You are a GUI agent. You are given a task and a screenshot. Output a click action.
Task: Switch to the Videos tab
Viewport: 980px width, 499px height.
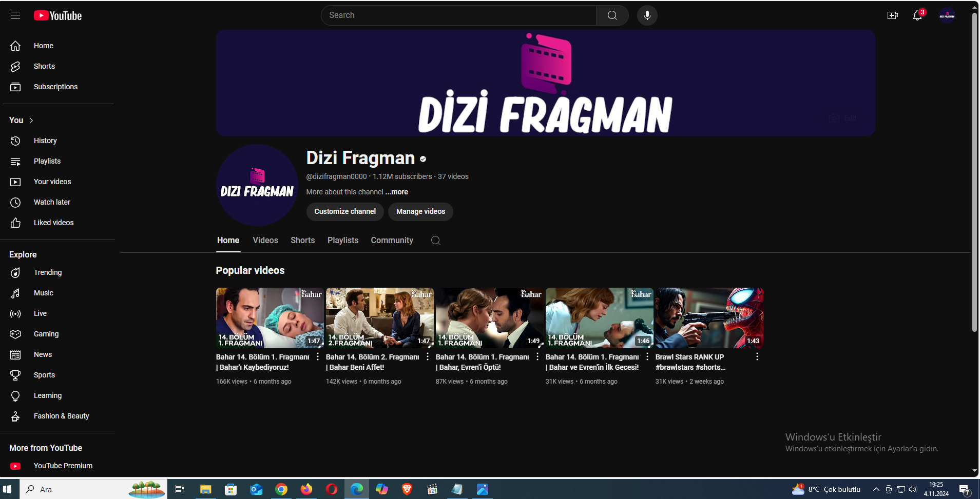[x=265, y=241]
